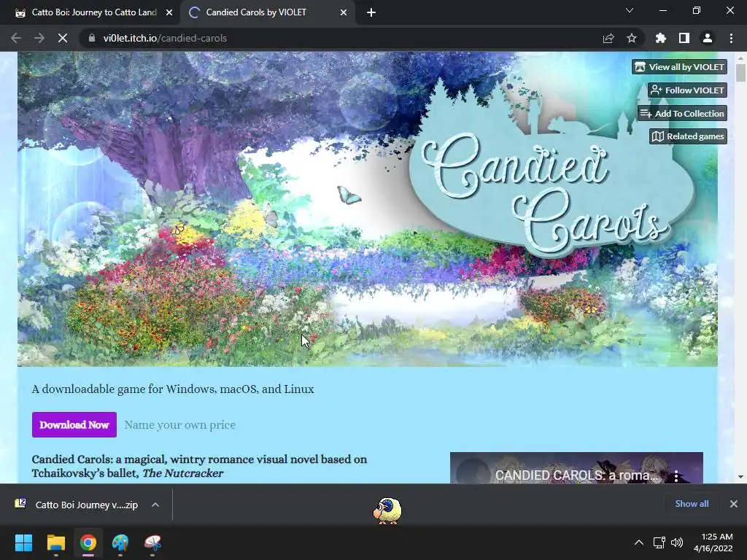Close the Catto Boi browser tab

click(x=169, y=13)
